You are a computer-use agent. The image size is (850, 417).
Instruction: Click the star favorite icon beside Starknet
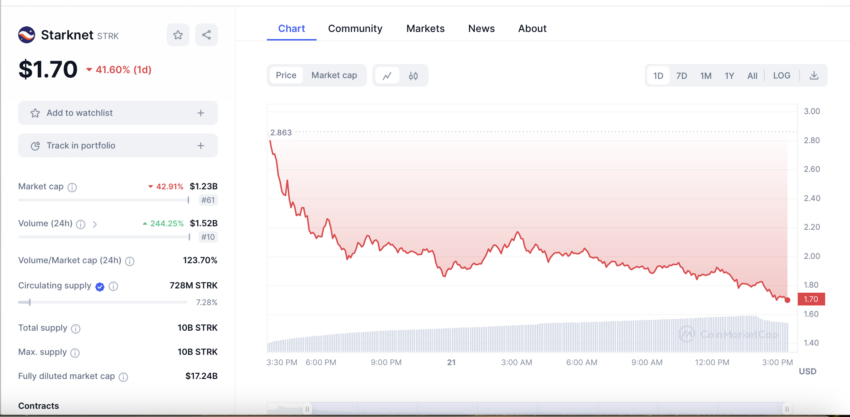tap(178, 35)
